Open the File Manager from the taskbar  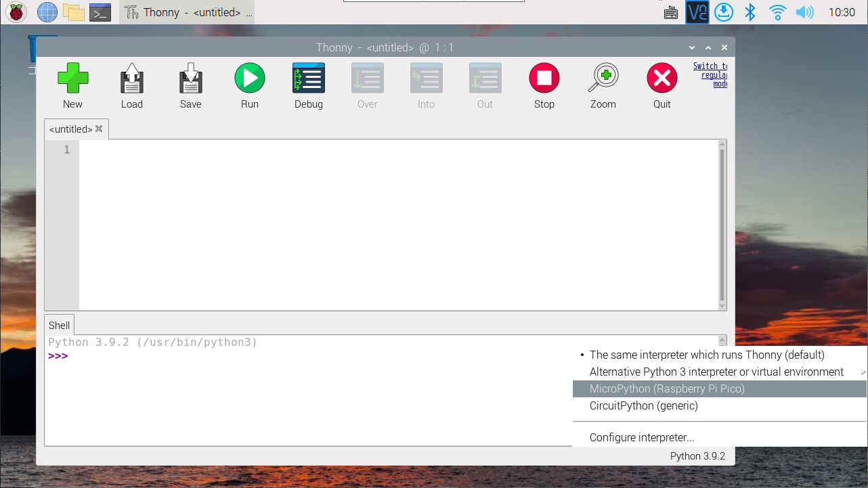pyautogui.click(x=73, y=12)
